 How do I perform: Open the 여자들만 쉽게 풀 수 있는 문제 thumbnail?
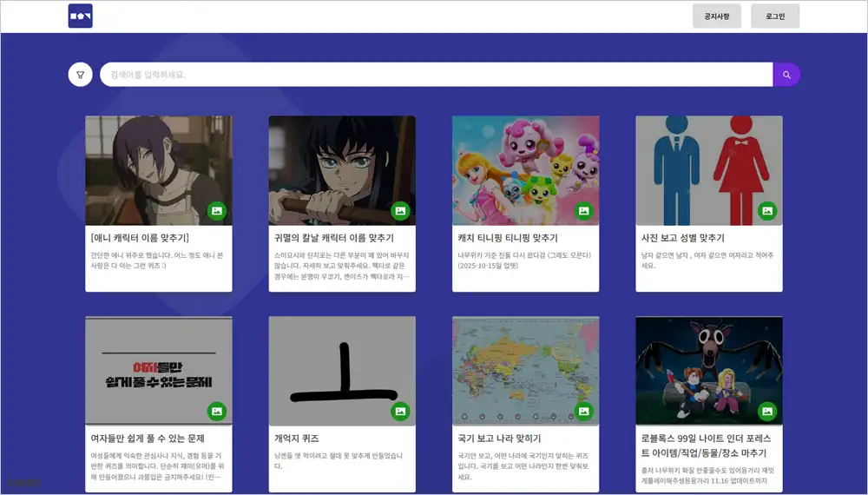159,371
